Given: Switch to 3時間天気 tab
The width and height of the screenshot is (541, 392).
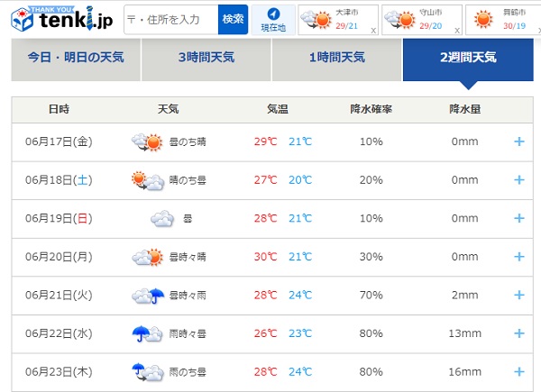Looking at the screenshot, I should point(206,58).
